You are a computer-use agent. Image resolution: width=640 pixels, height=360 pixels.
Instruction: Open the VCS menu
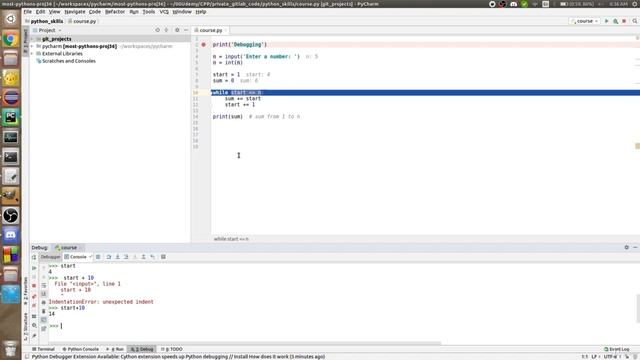click(164, 12)
